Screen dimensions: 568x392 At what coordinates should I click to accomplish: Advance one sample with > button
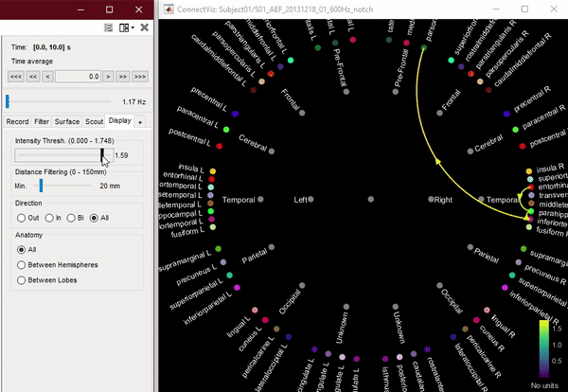(109, 76)
